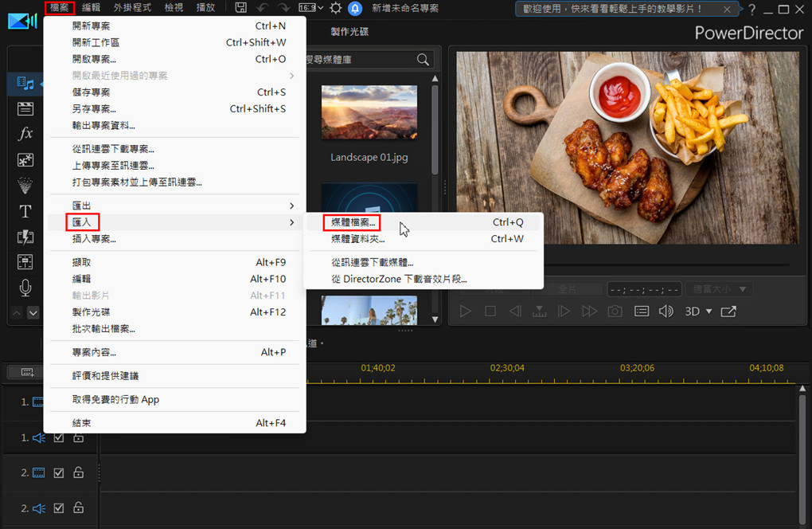Image resolution: width=812 pixels, height=529 pixels.
Task: Select the Landscape 01.jpg thumbnail
Action: (x=369, y=112)
